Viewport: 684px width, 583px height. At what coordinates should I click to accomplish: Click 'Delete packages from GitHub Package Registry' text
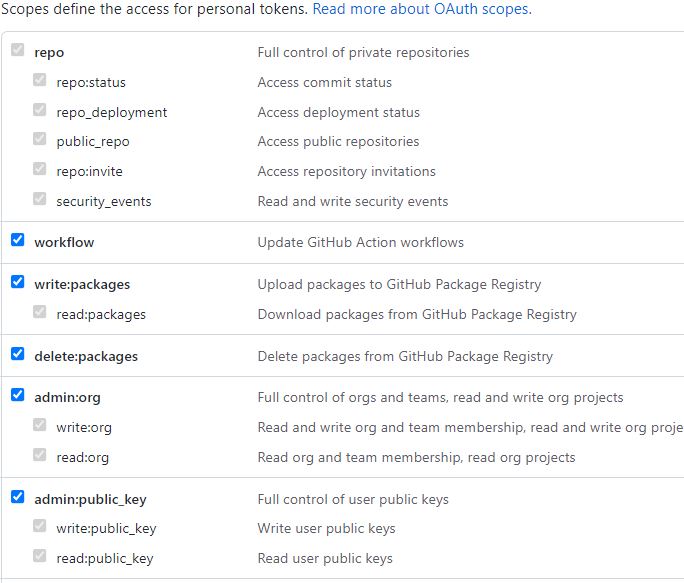[x=405, y=357]
